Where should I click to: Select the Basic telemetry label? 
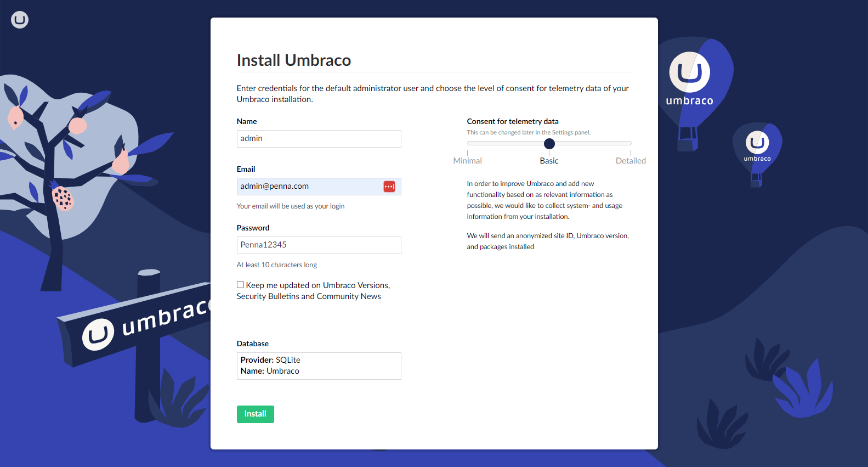click(549, 161)
